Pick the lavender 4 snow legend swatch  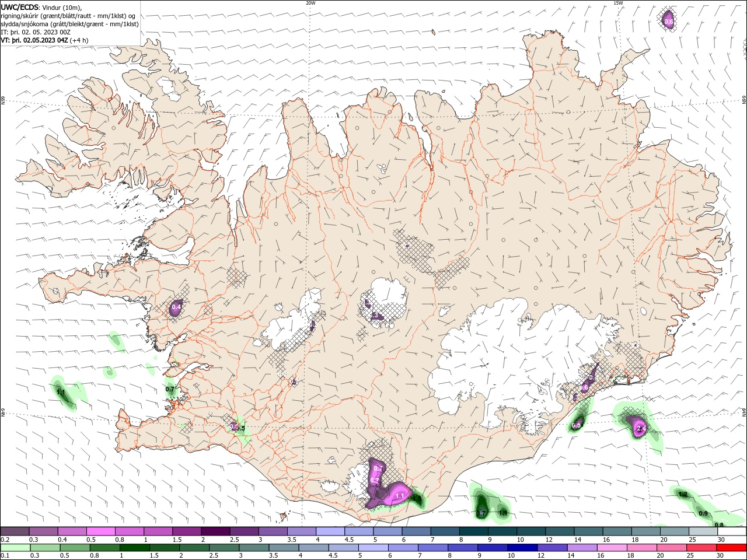329,531
